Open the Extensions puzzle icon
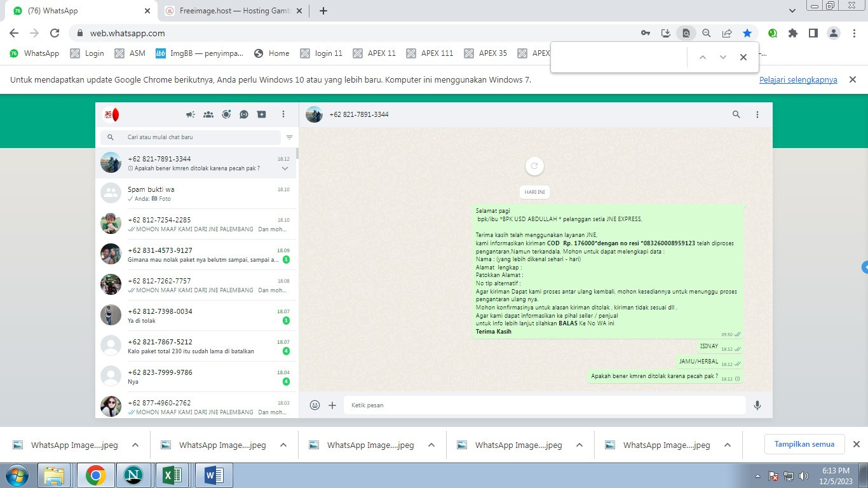The image size is (868, 488). pyautogui.click(x=793, y=33)
